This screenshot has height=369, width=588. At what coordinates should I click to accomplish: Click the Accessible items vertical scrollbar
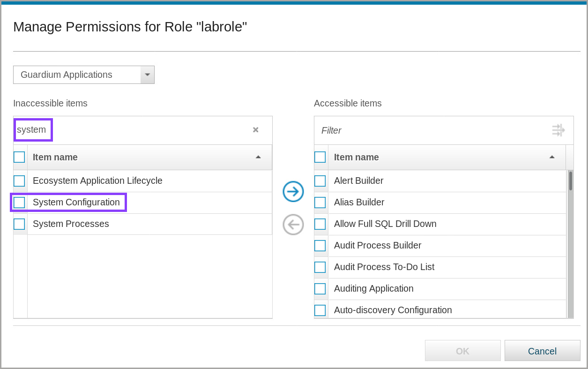point(571,244)
